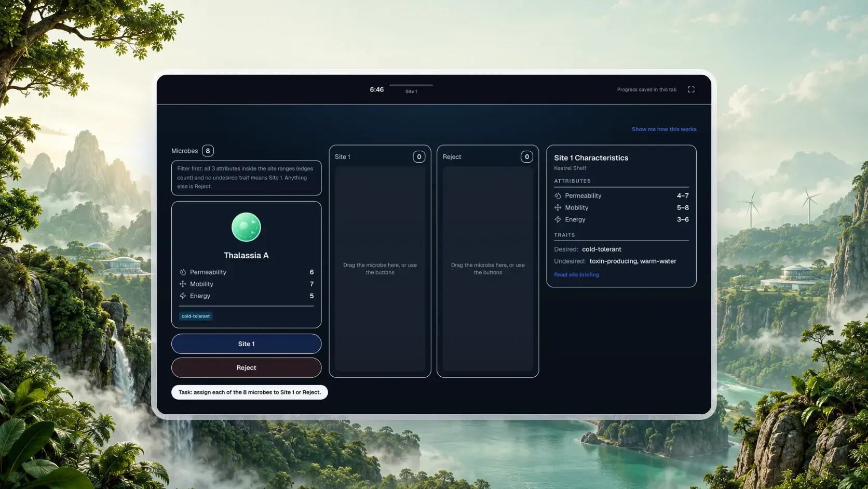Click the Energy icon on the microbe card
This screenshot has height=489, width=868.
[183, 296]
